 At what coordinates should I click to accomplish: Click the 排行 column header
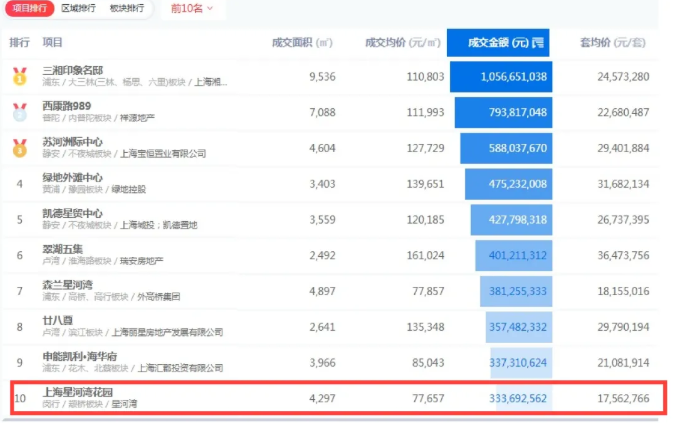(19, 42)
